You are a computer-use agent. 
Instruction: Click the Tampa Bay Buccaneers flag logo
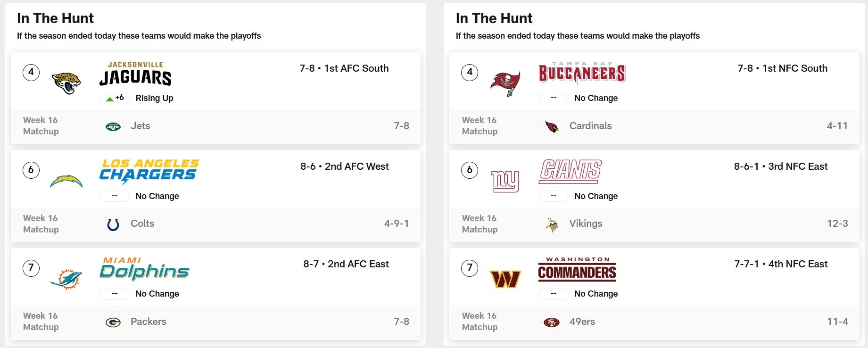click(505, 83)
